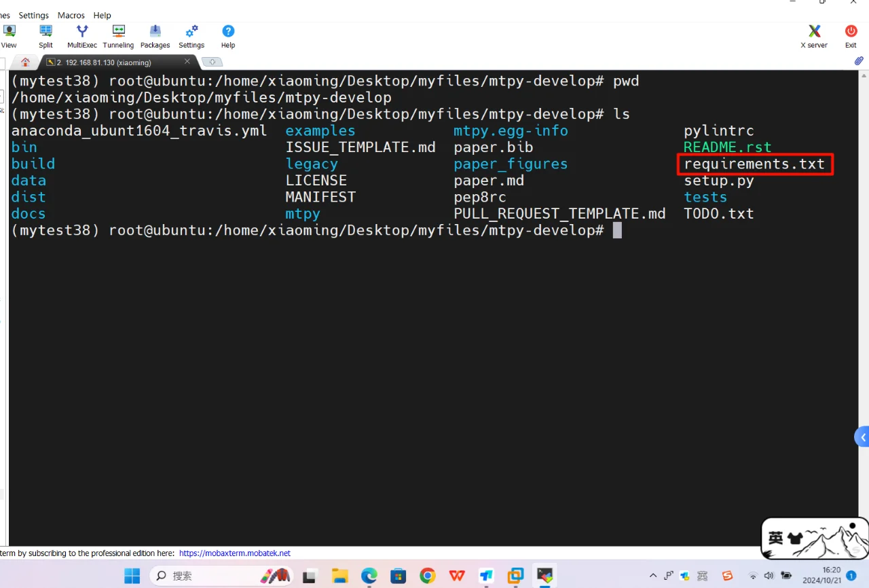Click the Settings gear toolbar icon

(191, 36)
